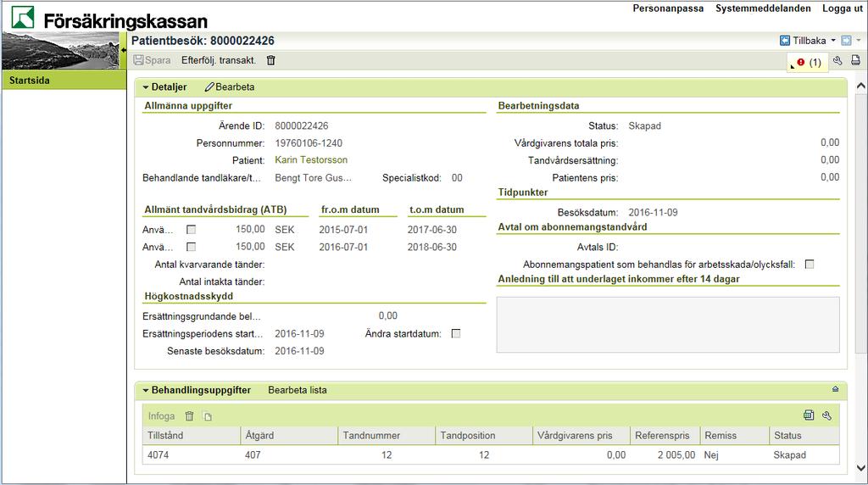This screenshot has width=868, height=485.
Task: Open Systemmeddelanden in the top menu
Action: [763, 8]
